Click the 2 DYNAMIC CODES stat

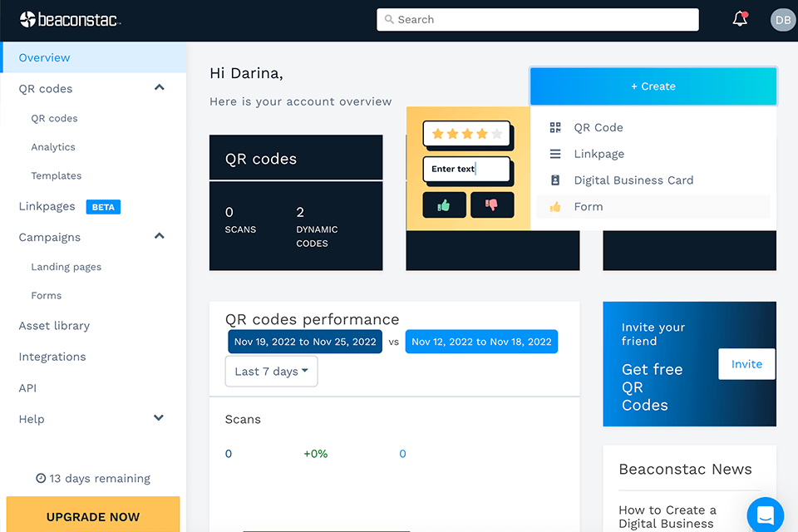point(317,227)
